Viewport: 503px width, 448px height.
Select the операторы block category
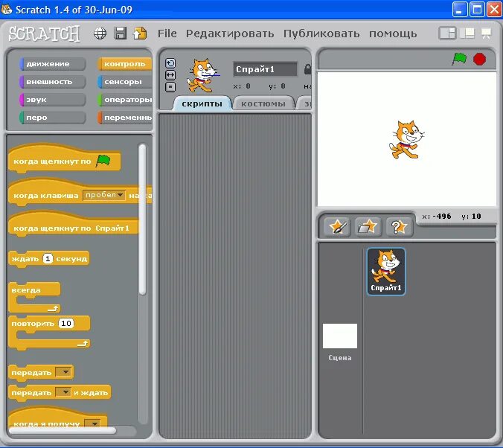[124, 100]
